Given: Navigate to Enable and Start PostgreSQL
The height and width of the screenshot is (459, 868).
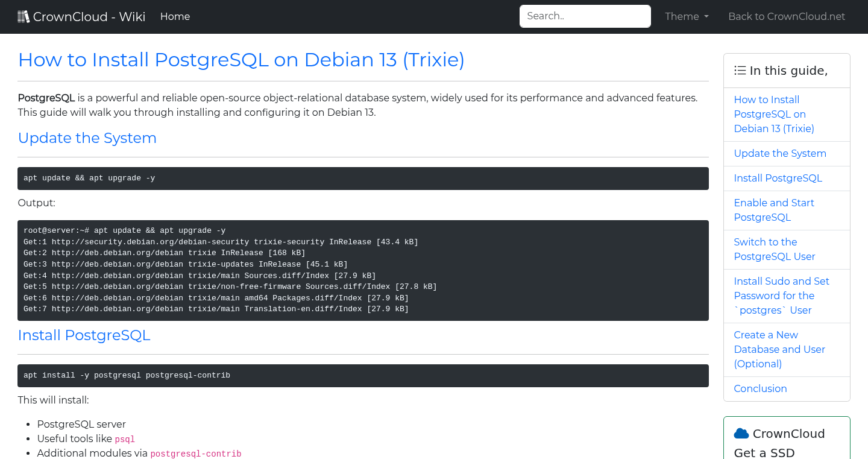Looking at the screenshot, I should (x=774, y=210).
